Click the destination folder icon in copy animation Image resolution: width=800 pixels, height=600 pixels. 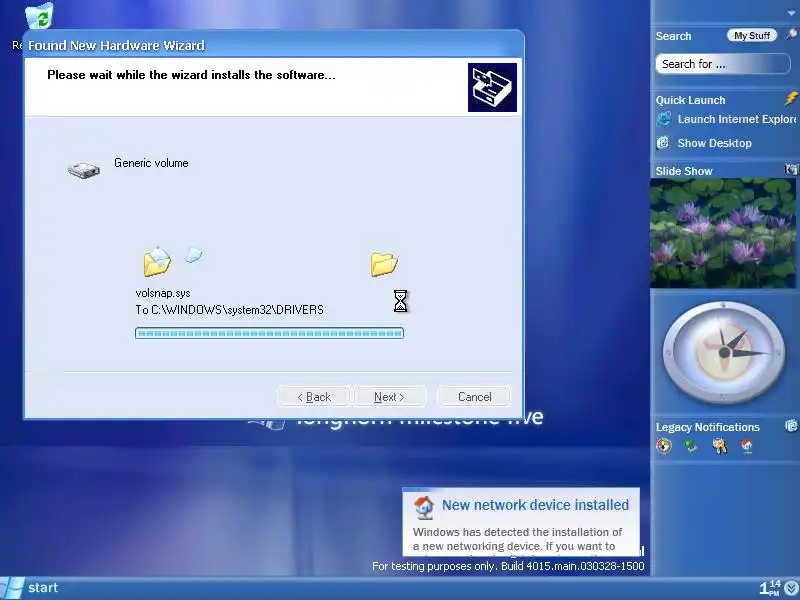pos(384,264)
